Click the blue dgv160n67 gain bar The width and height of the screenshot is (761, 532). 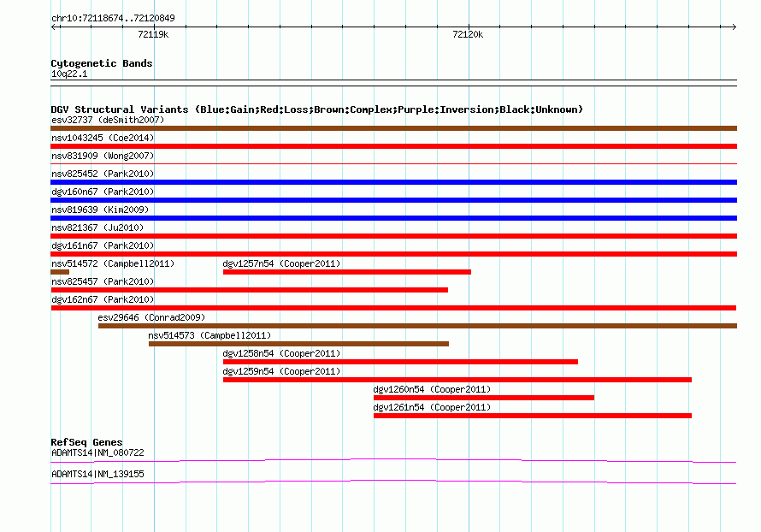pyautogui.click(x=393, y=200)
